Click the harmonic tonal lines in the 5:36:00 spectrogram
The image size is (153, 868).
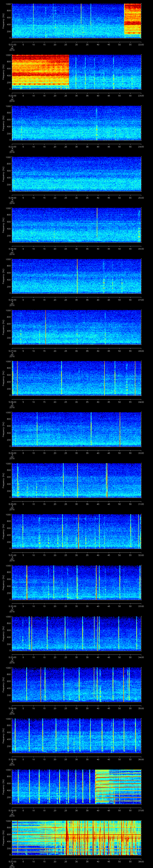pos(118,786)
